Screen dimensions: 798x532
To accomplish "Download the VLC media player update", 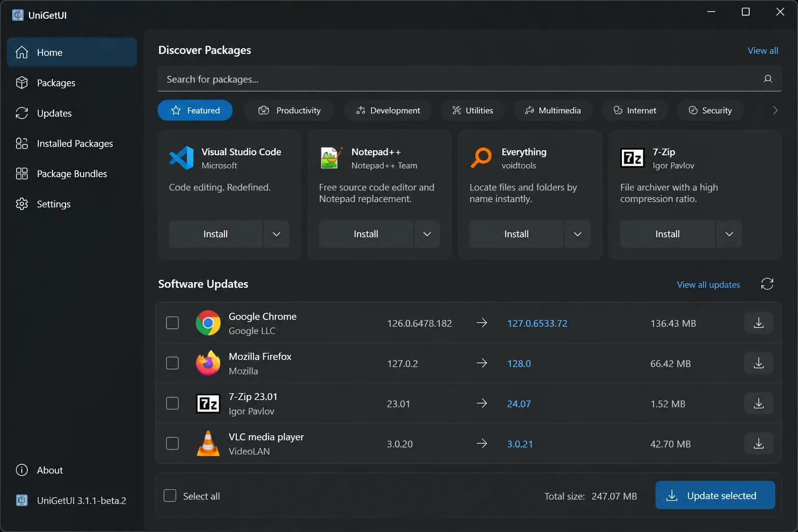I will 759,444.
